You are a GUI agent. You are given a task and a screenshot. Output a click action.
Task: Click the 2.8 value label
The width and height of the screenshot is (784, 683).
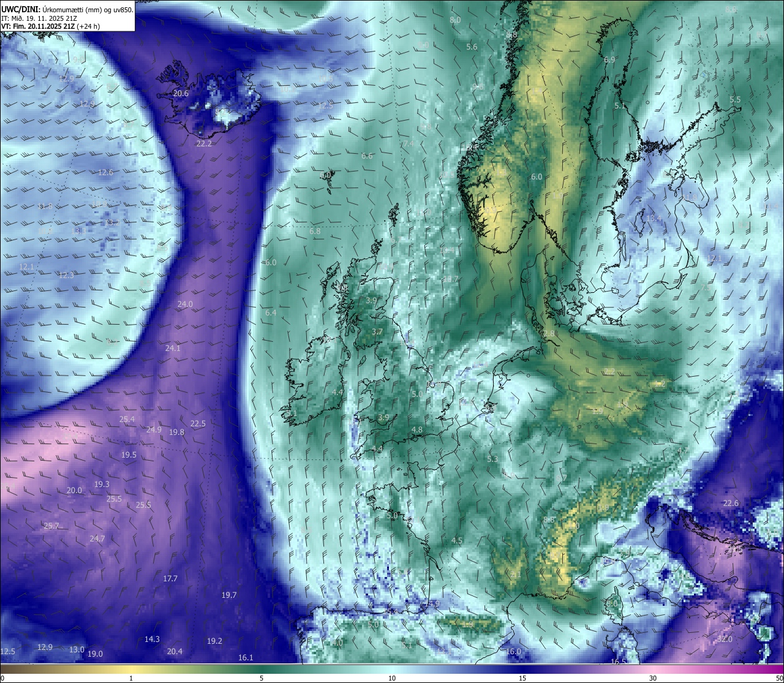pyautogui.click(x=549, y=333)
